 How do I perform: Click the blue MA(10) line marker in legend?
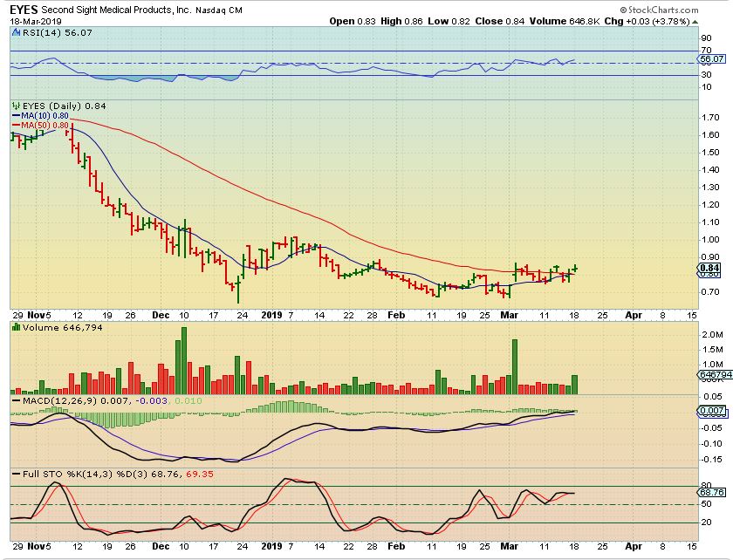pos(16,116)
